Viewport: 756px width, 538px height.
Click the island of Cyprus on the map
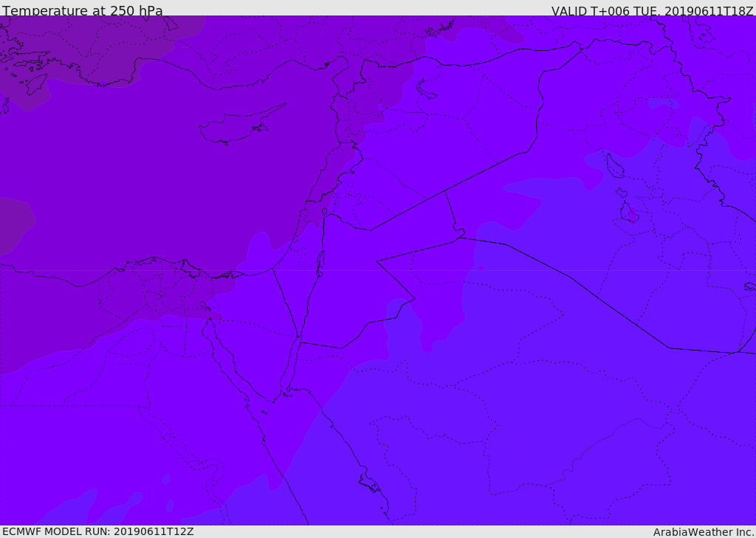240,125
